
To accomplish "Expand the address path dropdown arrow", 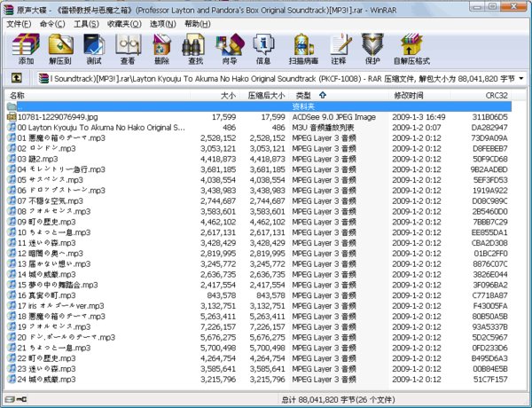I will 521,79.
